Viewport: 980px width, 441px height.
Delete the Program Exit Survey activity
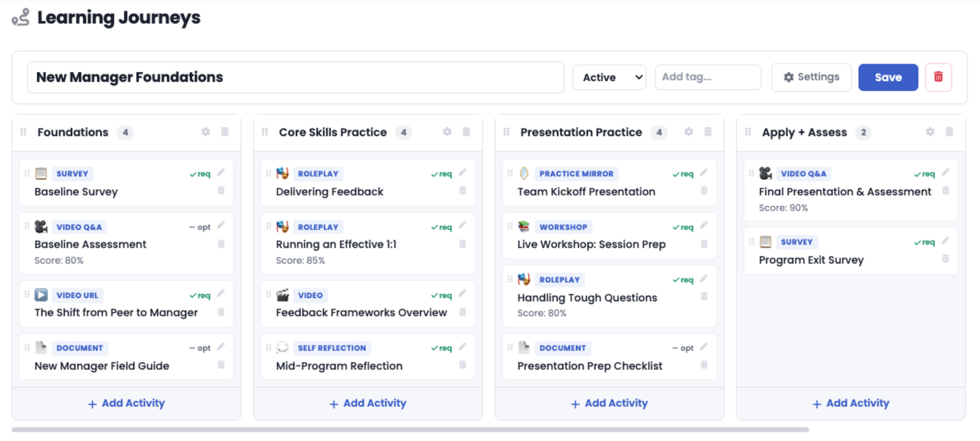pos(945,259)
